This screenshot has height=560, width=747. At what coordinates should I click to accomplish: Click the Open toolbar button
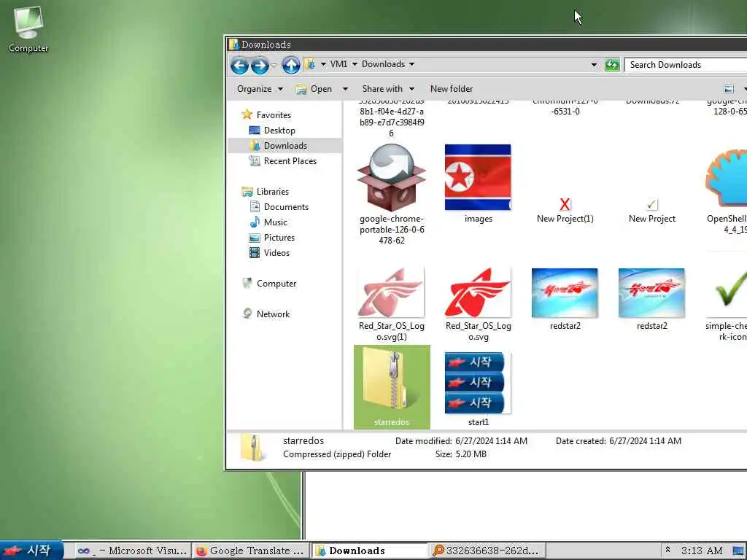click(314, 89)
